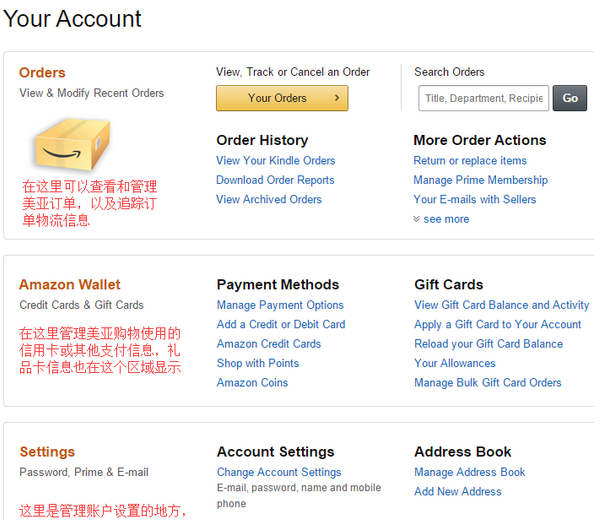Click the Orders section heading
The width and height of the screenshot is (605, 520).
tap(42, 73)
